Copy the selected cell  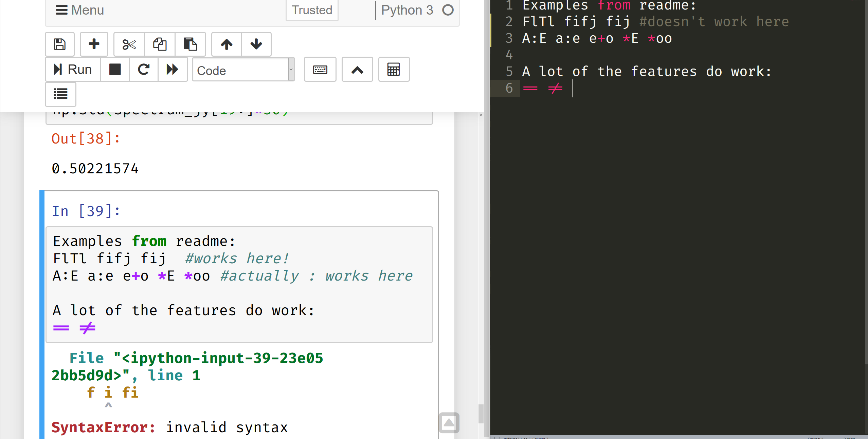click(x=160, y=44)
